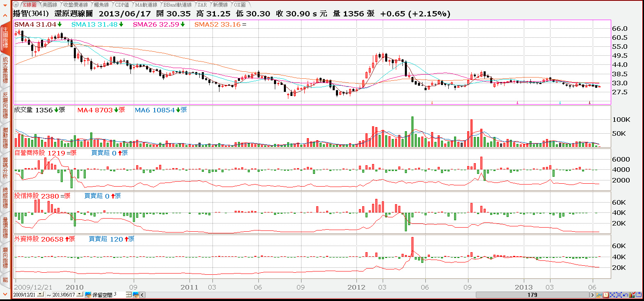Click the scroll-left arrow on timeline bar
644x301 pixels.
[142, 294]
